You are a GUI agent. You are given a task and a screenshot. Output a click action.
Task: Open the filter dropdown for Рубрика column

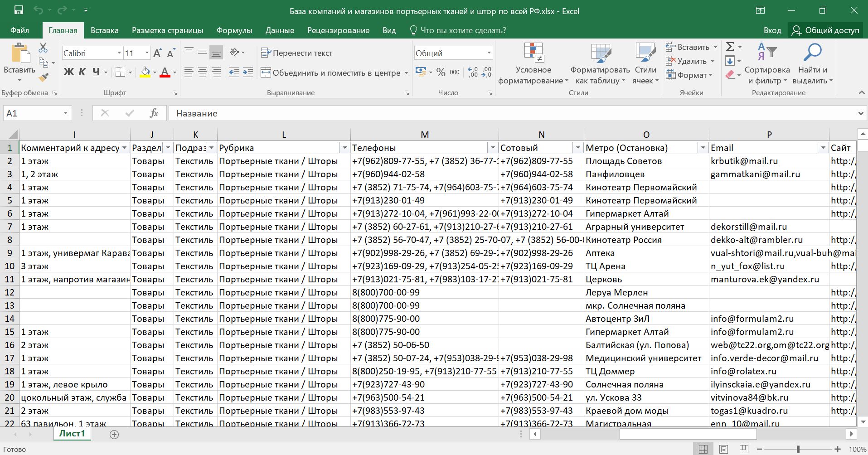[x=344, y=148]
